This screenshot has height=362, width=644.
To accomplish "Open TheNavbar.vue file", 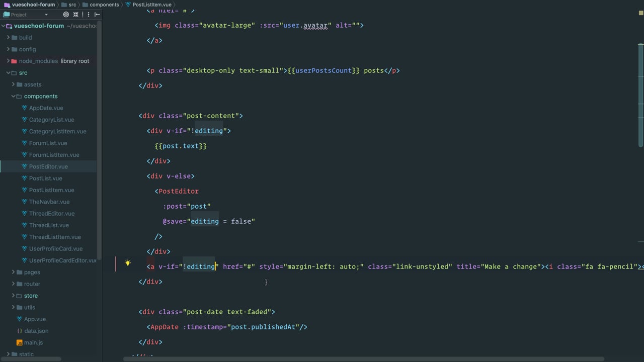I will [49, 202].
